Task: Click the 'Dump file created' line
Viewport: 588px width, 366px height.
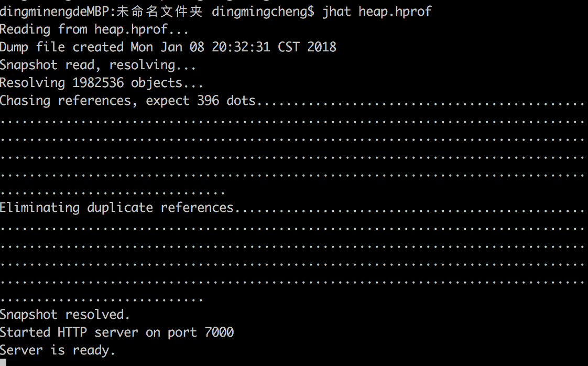Action: tap(168, 47)
